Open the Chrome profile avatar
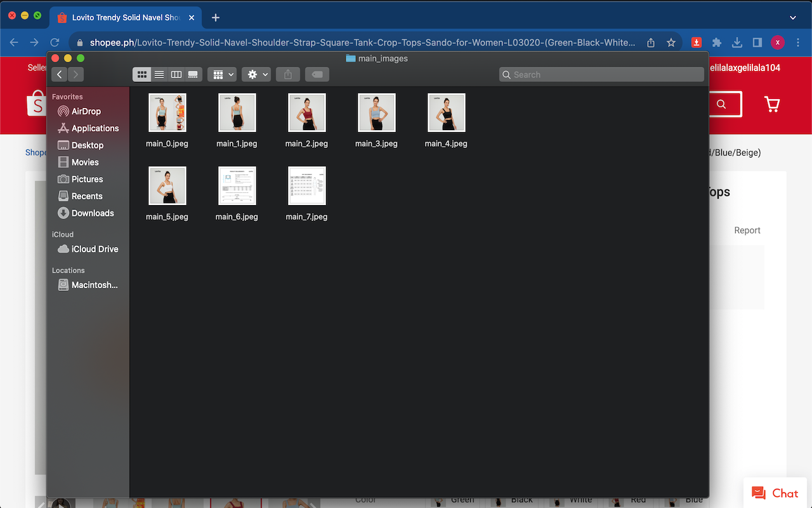Viewport: 812px width, 508px height. 778,43
